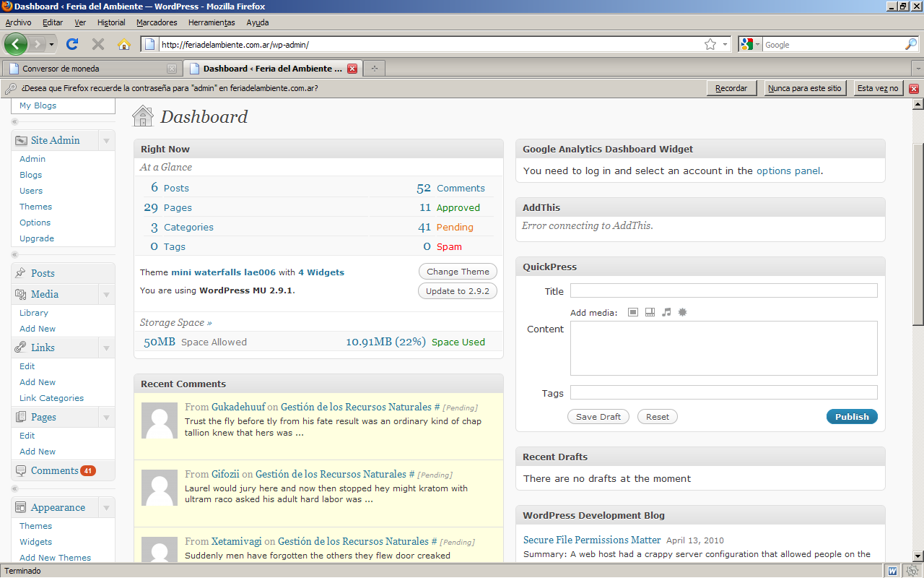Dismiss the password notification bar

click(x=914, y=88)
